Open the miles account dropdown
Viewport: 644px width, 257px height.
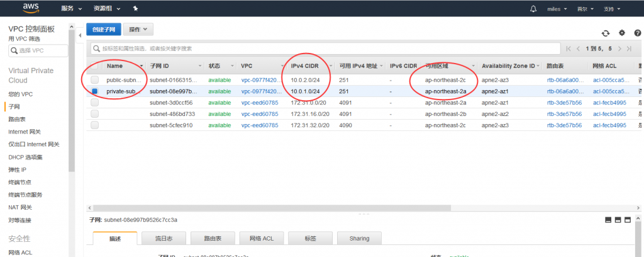(x=556, y=9)
